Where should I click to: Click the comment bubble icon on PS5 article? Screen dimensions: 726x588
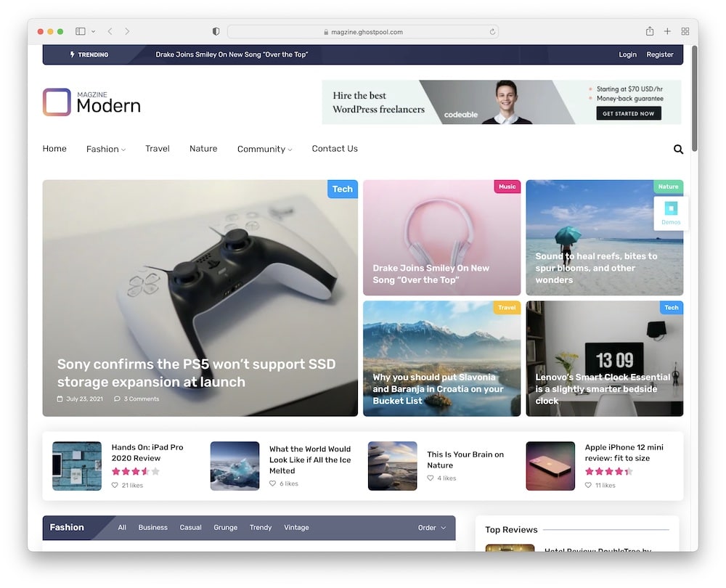[x=117, y=399]
